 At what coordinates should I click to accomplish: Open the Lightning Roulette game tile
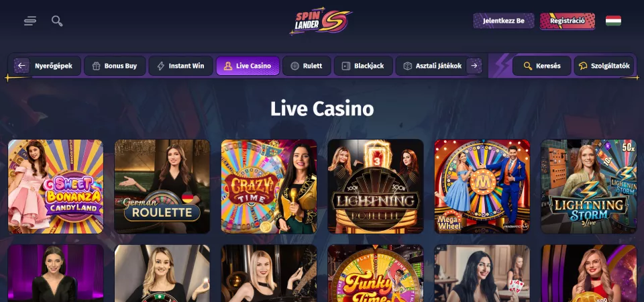coord(376,187)
